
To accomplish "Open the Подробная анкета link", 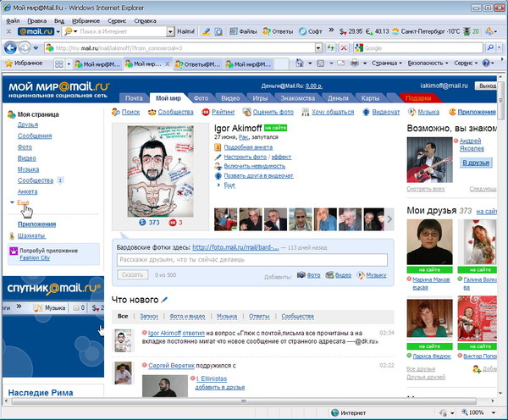I will pyautogui.click(x=248, y=147).
